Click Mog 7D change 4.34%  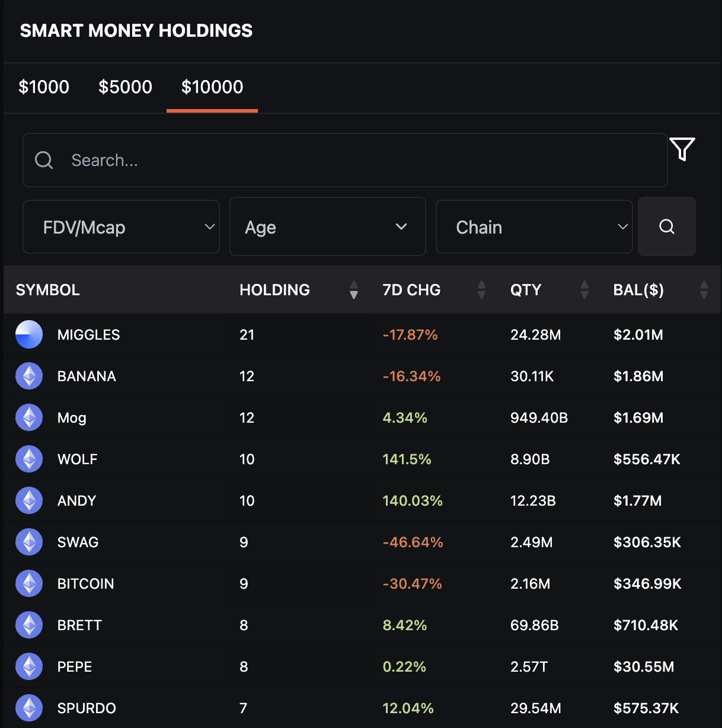pyautogui.click(x=405, y=418)
